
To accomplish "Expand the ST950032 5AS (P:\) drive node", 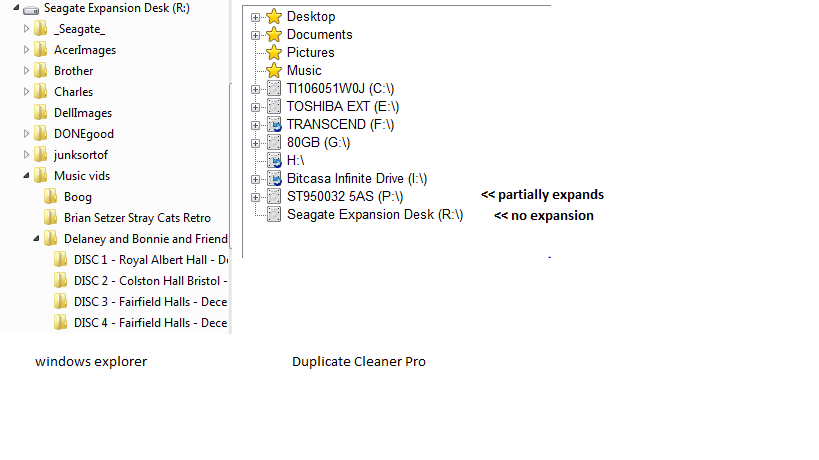I will (256, 197).
